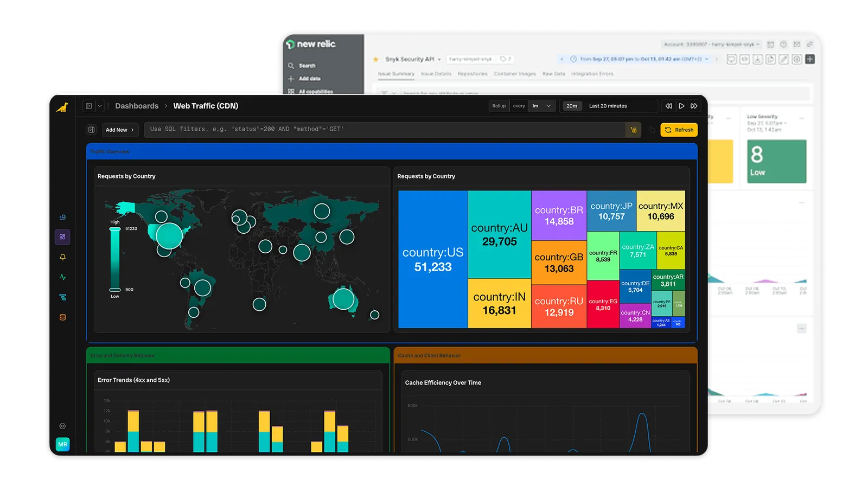Toggle the sidebar panel icon beside Dashboards
Screen dimensions: 868x486
89,106
